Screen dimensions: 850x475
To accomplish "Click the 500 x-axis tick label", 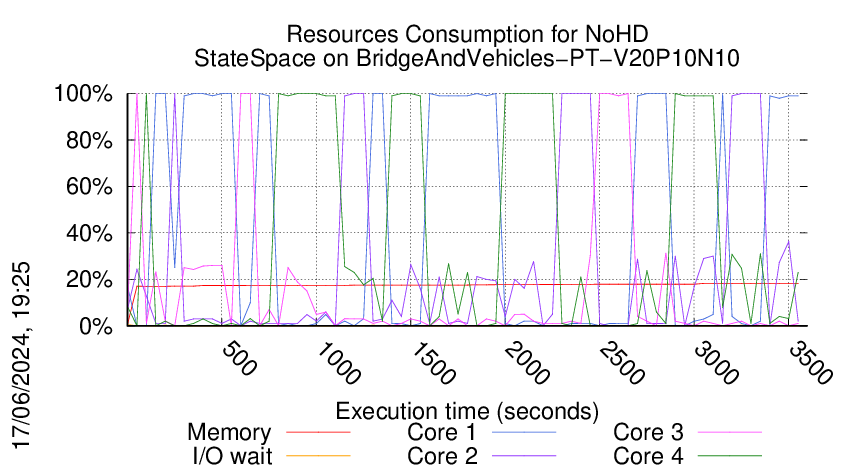I will [239, 358].
